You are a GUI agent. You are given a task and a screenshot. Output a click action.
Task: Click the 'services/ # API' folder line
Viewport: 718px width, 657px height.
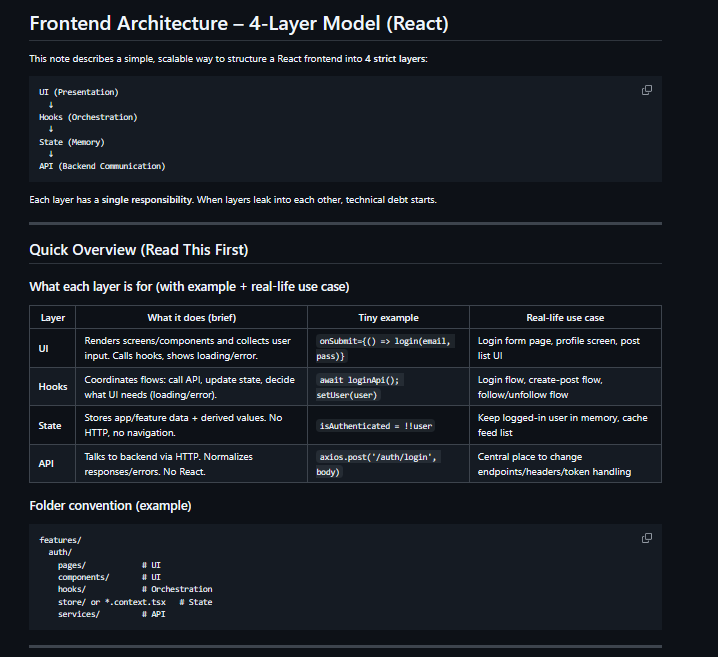tap(111, 614)
